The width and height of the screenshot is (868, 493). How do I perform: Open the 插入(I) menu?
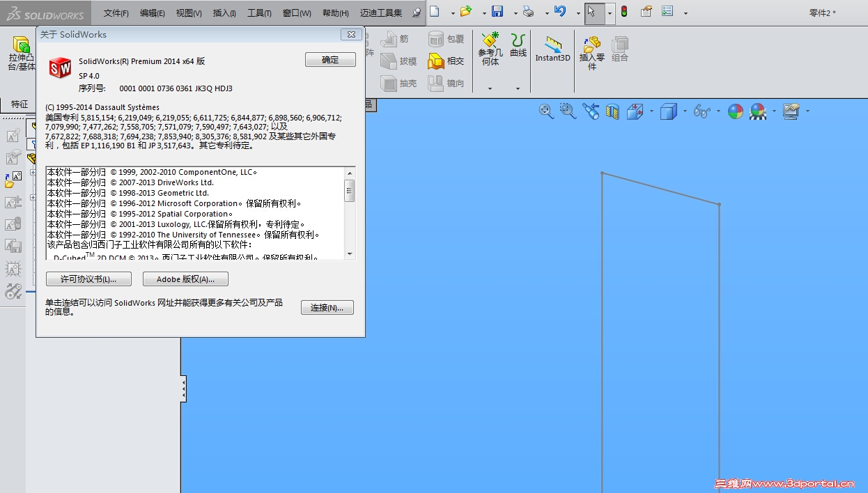point(224,13)
